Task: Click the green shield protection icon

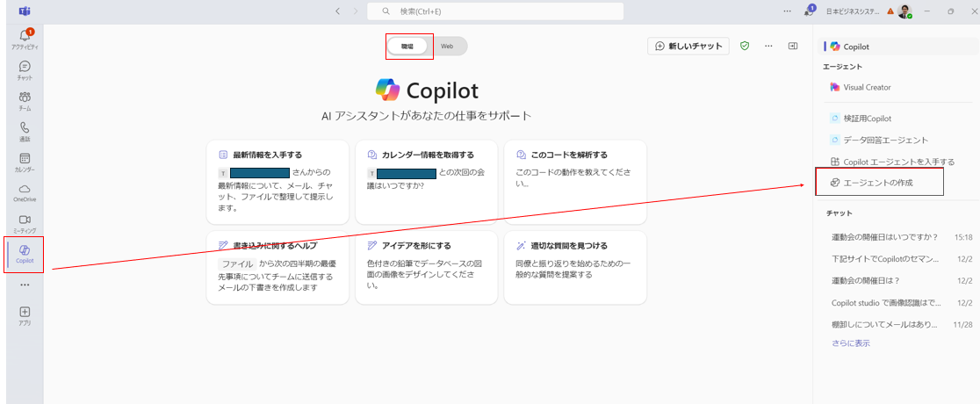Action: coord(745,47)
